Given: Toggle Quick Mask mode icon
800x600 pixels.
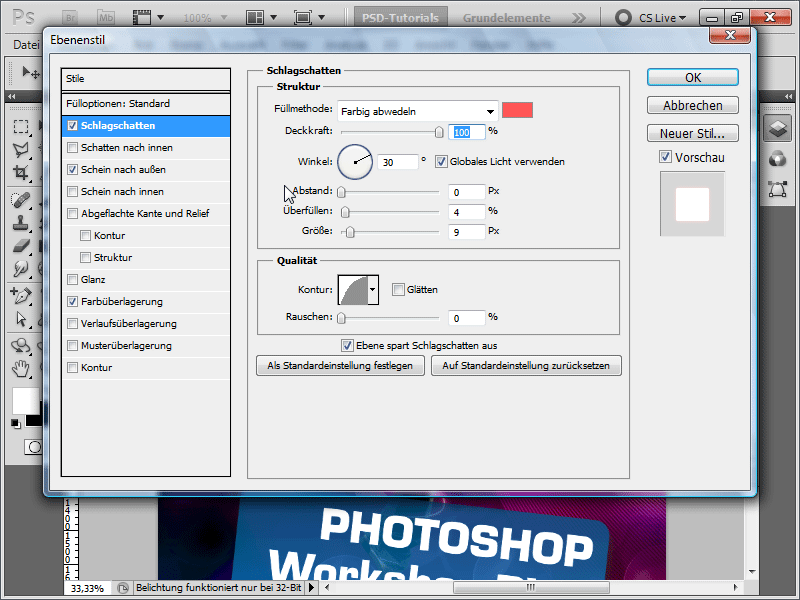Looking at the screenshot, I should pyautogui.click(x=34, y=447).
